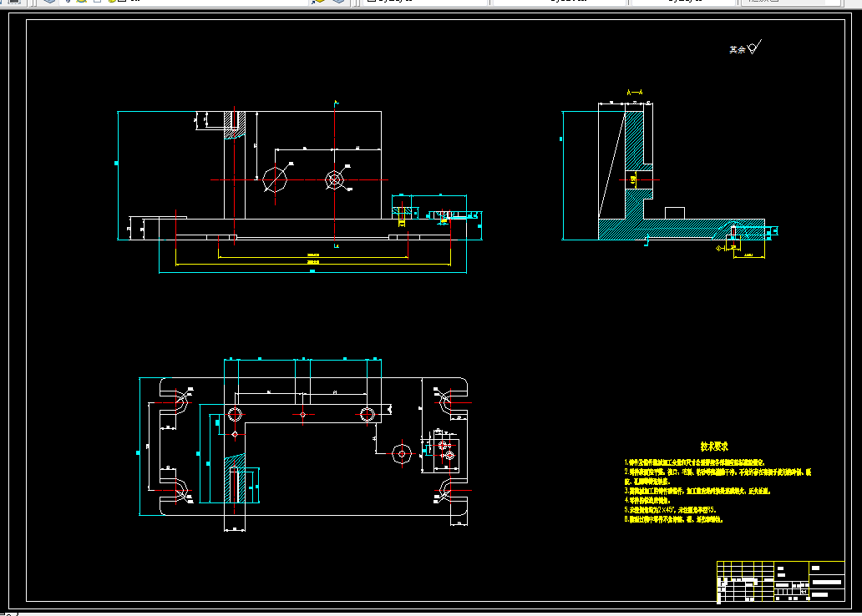Select the longest yellow horizontal dimension line

pyautogui.click(x=312, y=265)
